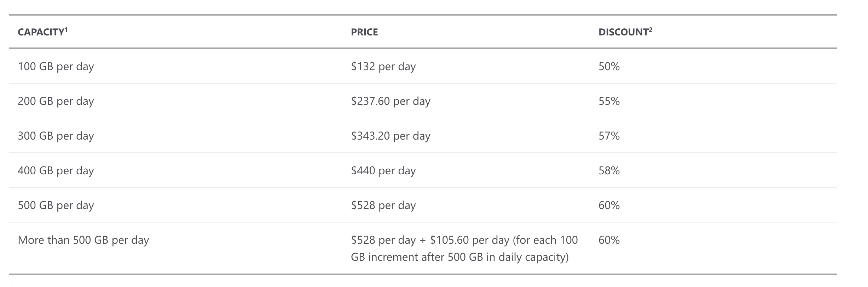Click the More than 500 GB per day cell
Viewport: 868px width, 287px height.
[83, 240]
